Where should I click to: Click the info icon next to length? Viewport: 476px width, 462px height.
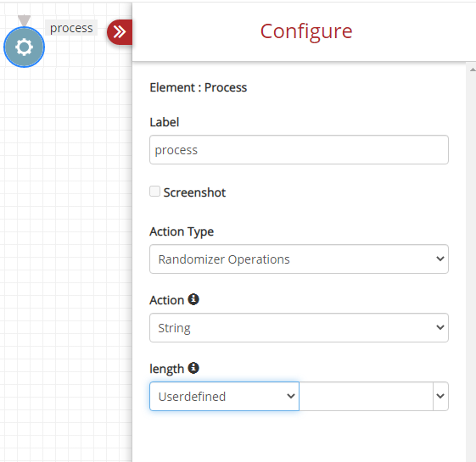[193, 368]
